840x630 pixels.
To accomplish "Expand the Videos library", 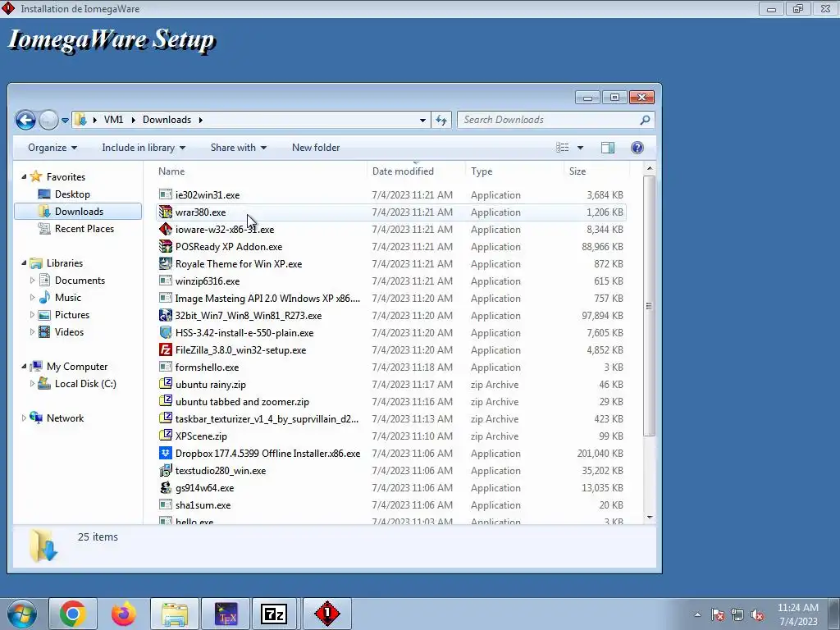I will pos(32,332).
